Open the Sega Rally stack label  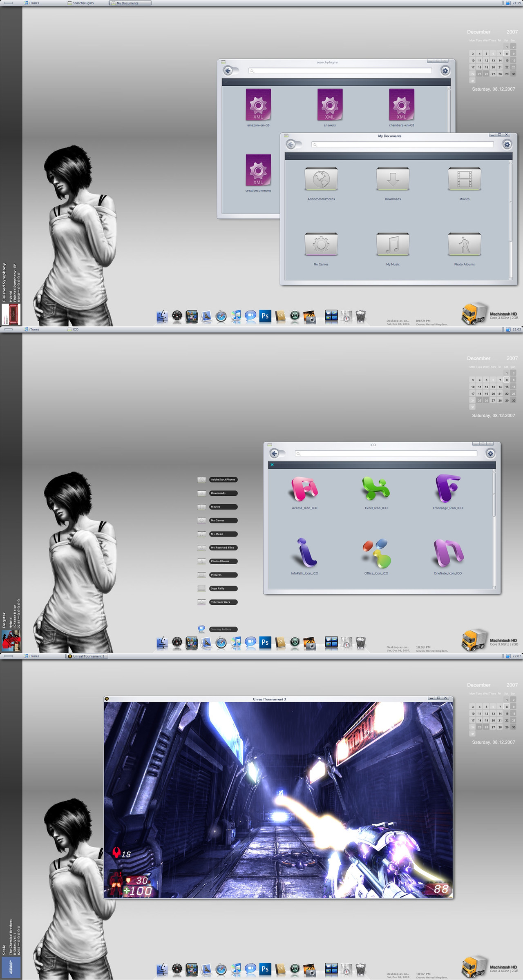(x=223, y=588)
